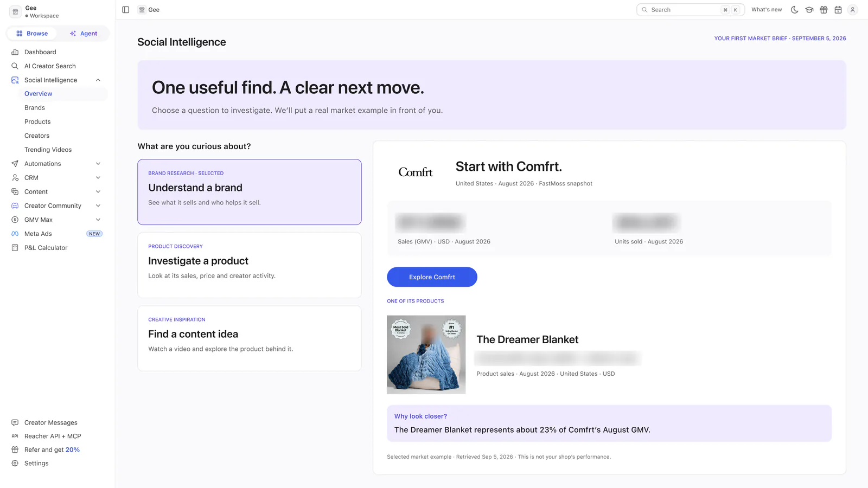The width and height of the screenshot is (868, 488).
Task: Open the graduation cap learning icon
Action: (x=809, y=10)
